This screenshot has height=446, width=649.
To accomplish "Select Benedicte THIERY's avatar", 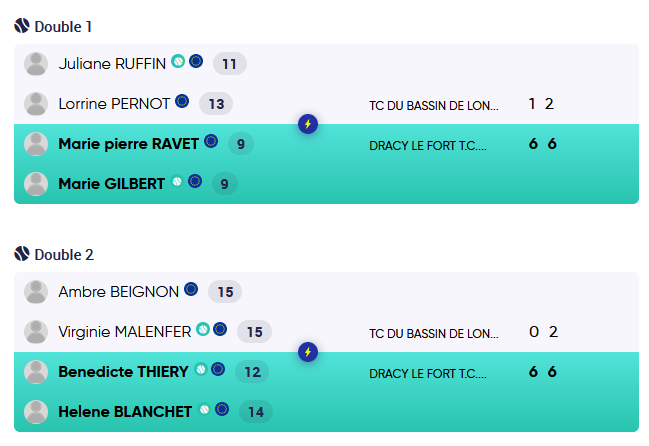I will click(36, 372).
